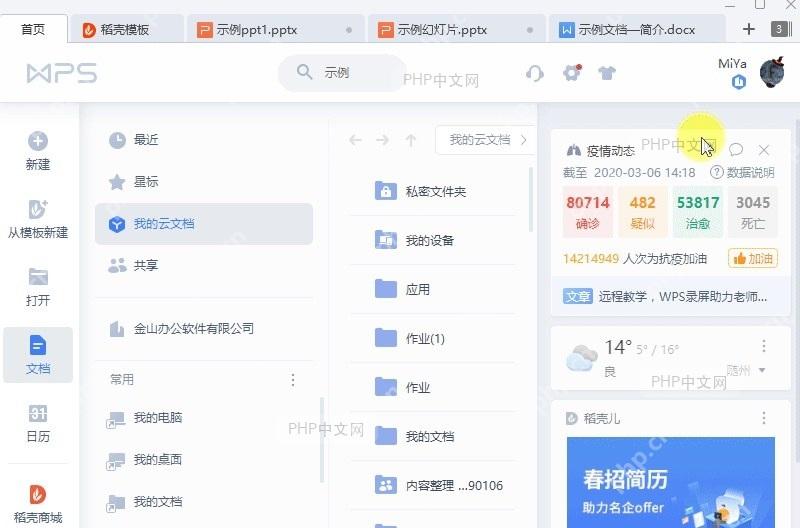Click the headset support icon
This screenshot has width=800, height=528.
(535, 73)
